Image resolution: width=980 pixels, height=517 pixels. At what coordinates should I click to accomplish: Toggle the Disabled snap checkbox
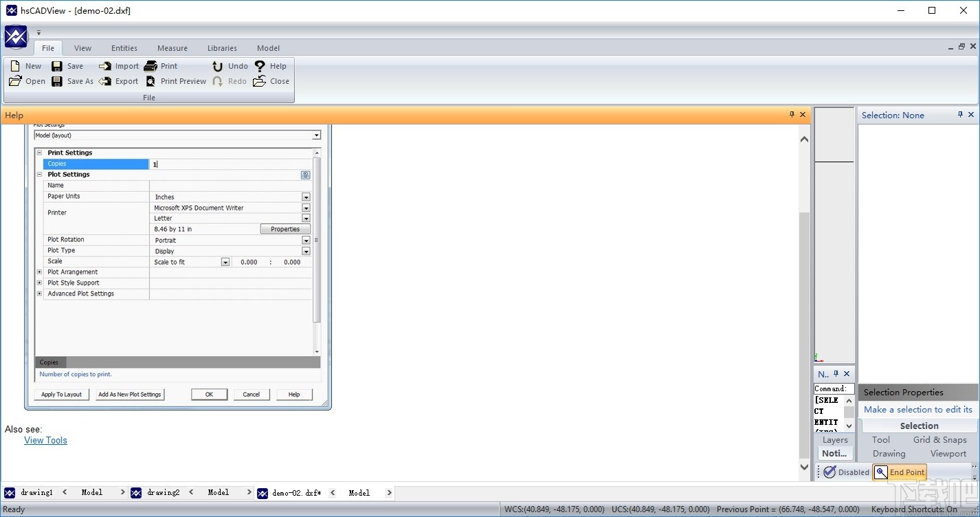click(830, 472)
